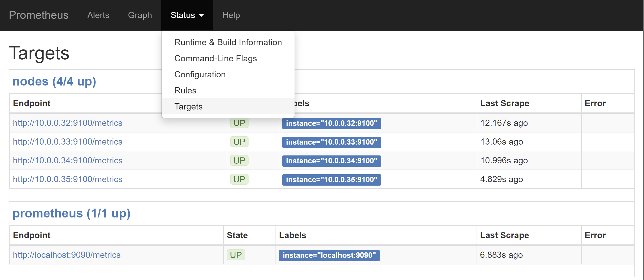The width and height of the screenshot is (644, 280).
Task: Select Runtime & Build Information
Action: click(x=228, y=42)
